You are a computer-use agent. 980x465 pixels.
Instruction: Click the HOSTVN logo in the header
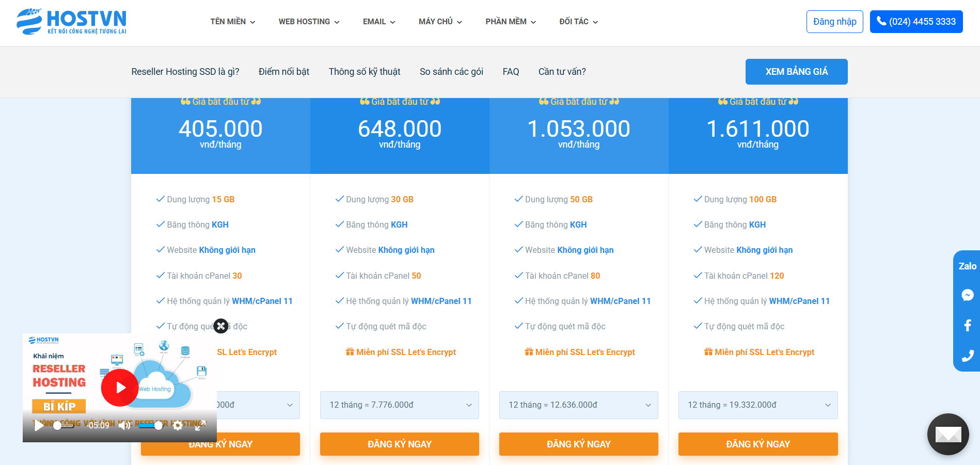71,22
